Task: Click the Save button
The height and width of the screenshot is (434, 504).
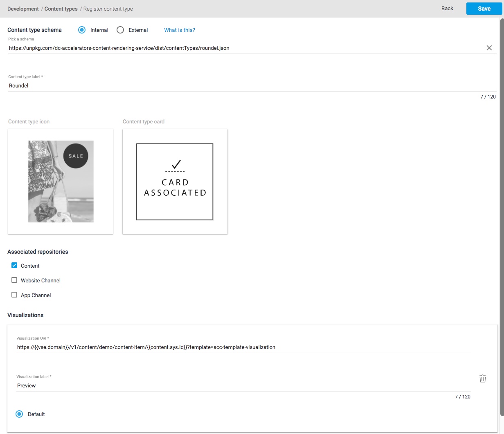Action: coord(484,9)
